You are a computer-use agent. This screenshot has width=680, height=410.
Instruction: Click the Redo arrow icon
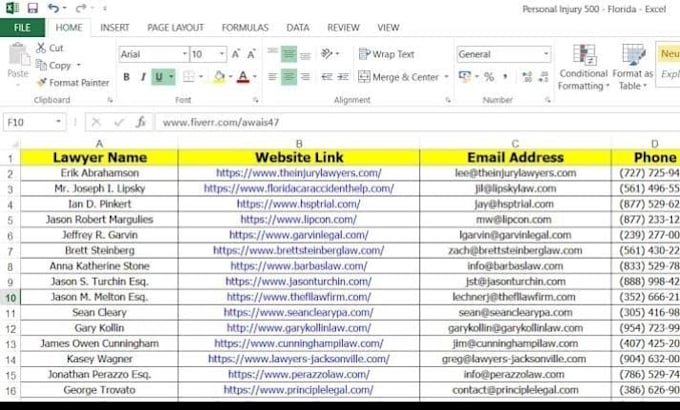pyautogui.click(x=80, y=8)
